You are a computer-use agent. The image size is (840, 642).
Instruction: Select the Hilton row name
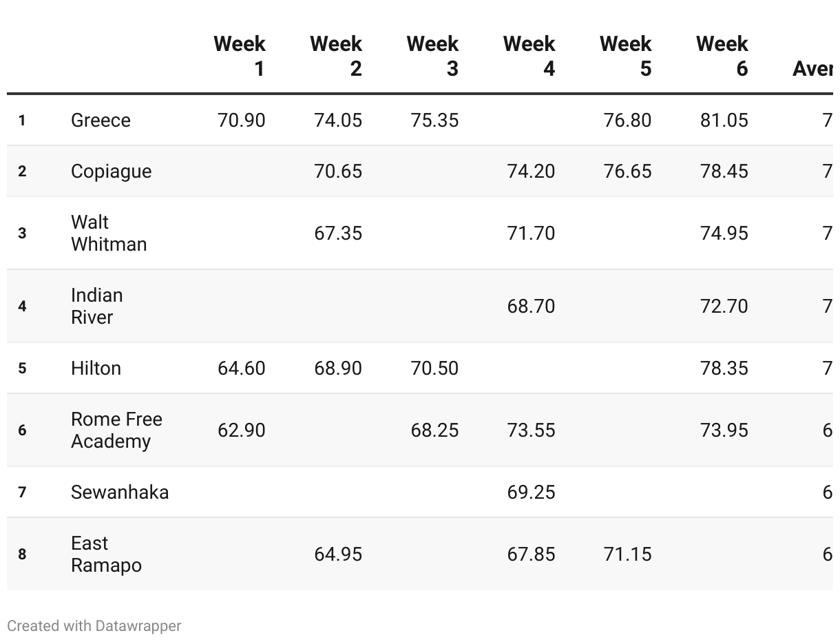96,368
